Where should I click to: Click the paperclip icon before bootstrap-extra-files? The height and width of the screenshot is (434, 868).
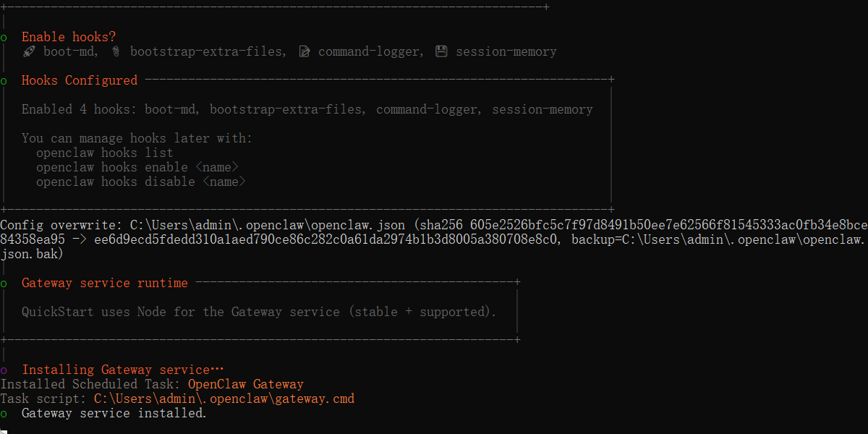(x=116, y=51)
